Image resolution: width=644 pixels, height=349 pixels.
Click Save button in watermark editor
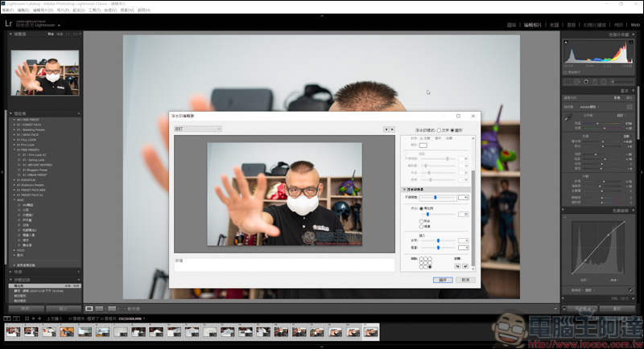click(x=443, y=280)
